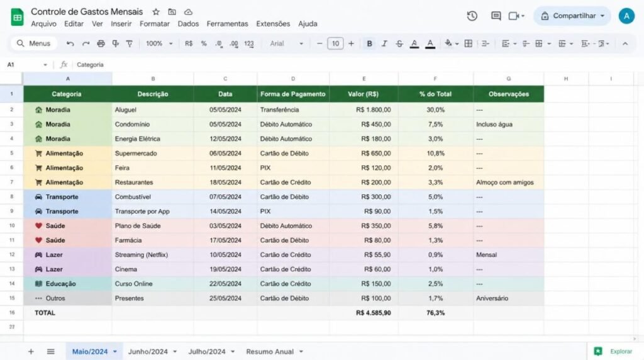Search the Menus box

34,43
